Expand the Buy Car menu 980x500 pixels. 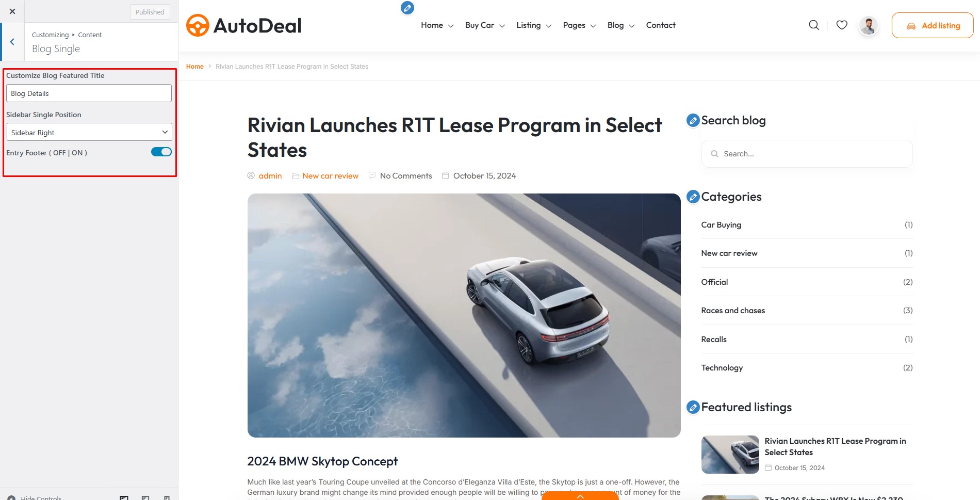tap(485, 25)
